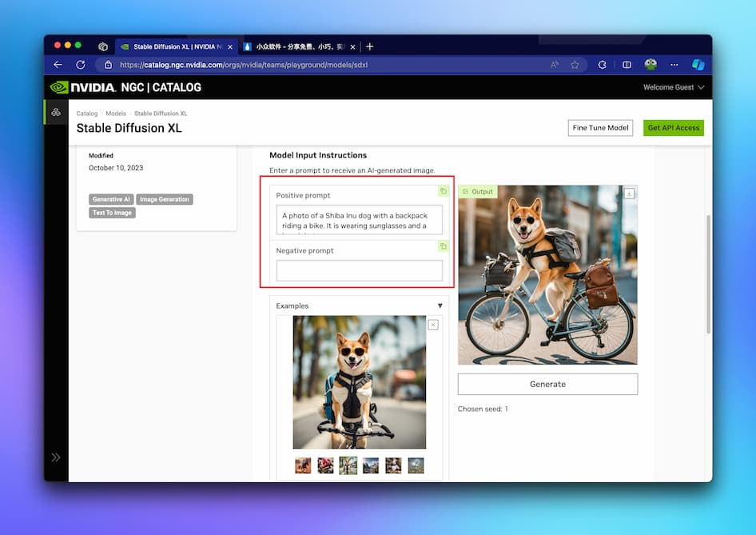Open the left sidebar catalog icon
Viewport: 756px width, 535px height.
pos(56,112)
